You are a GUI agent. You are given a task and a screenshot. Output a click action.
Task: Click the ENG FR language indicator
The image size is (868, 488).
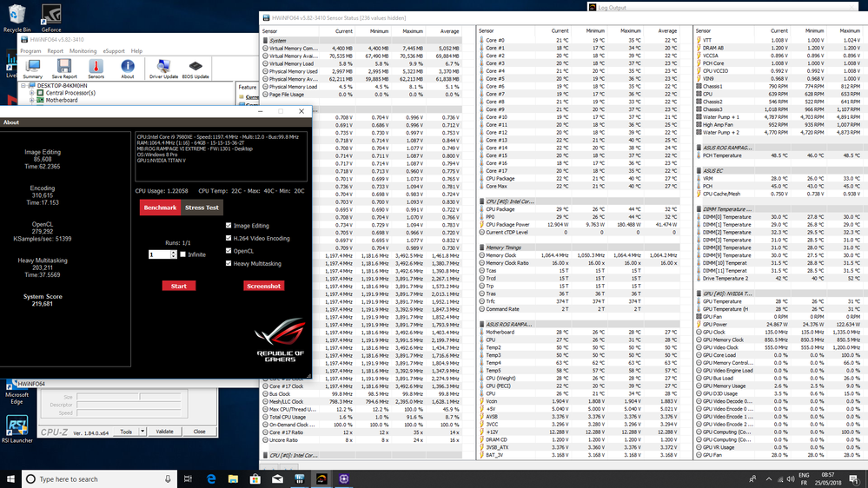(804, 479)
